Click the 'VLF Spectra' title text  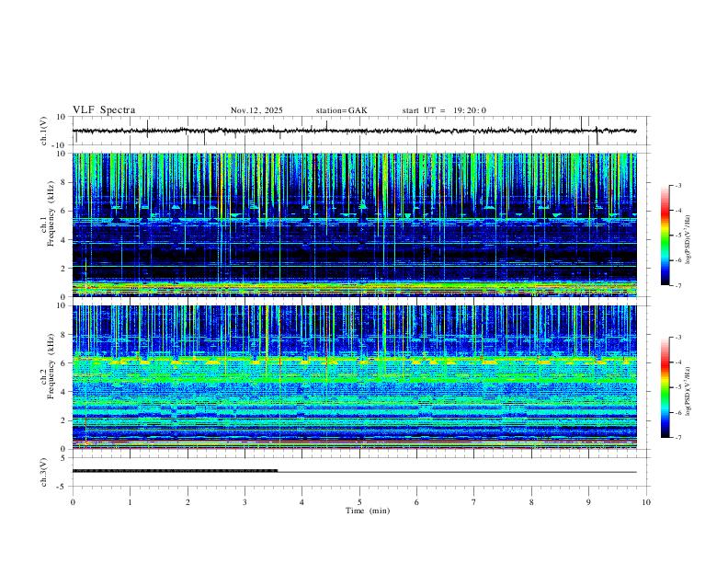(104, 110)
